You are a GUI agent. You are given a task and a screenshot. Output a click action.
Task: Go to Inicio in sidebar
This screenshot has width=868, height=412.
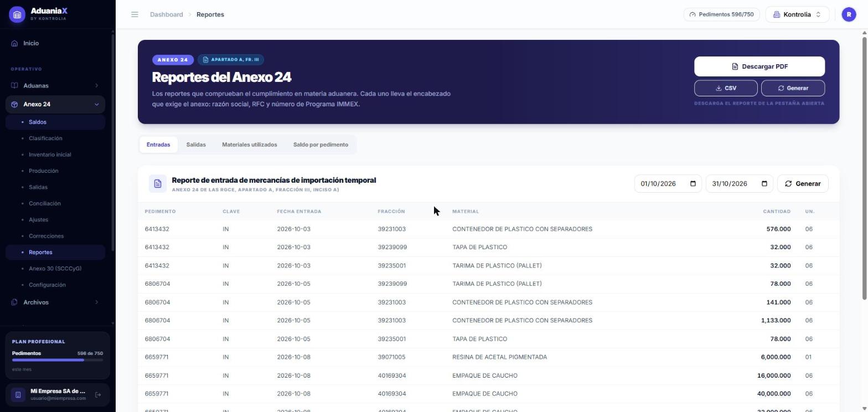[55, 43]
